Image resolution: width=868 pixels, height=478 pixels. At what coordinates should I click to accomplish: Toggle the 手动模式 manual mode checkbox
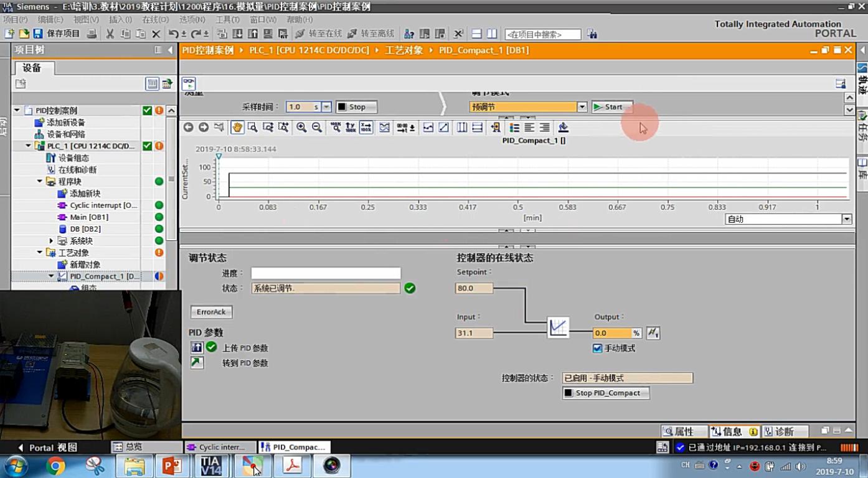click(598, 348)
